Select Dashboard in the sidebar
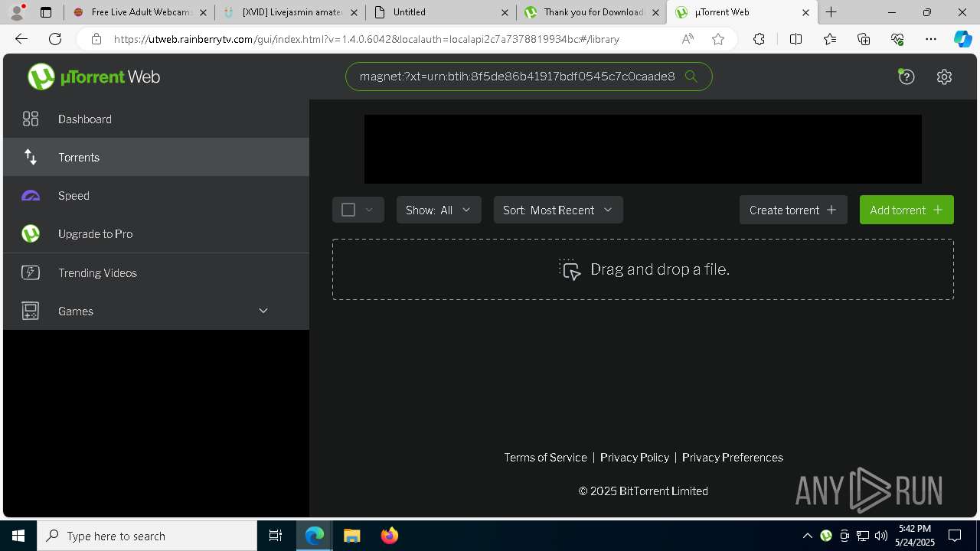980x551 pixels. pos(156,119)
